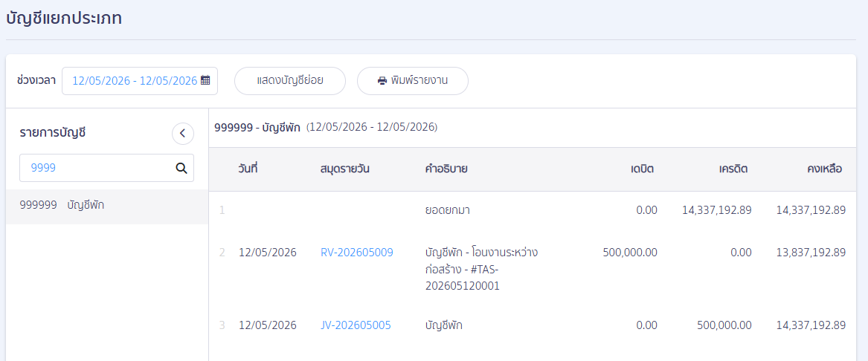This screenshot has width=868, height=361.
Task: Select account 999999 บัญชีพัก in list
Action: pos(107,205)
